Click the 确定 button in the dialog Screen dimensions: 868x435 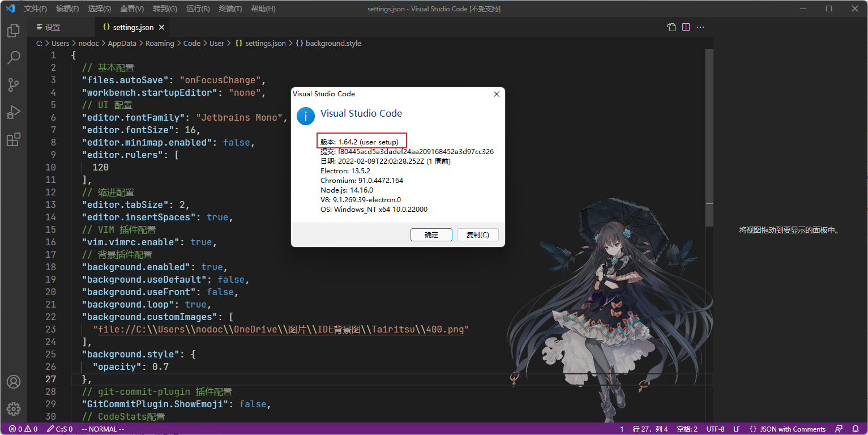tap(431, 234)
